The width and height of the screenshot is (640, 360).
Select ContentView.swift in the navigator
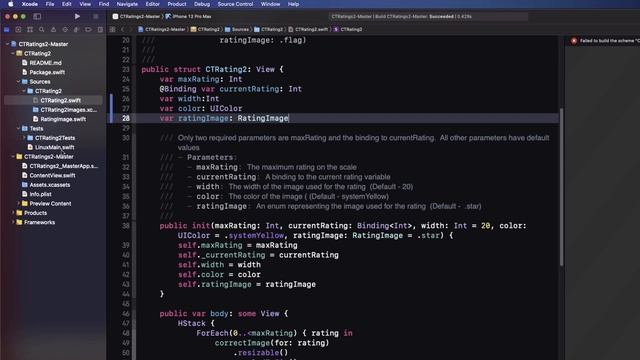pyautogui.click(x=52, y=176)
